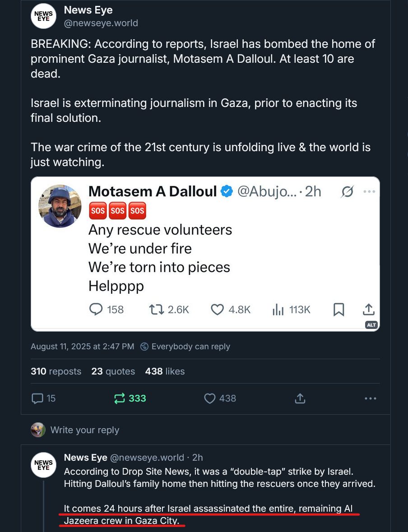Click the reply bubble icon showing 158
408x532 pixels.
point(95,310)
